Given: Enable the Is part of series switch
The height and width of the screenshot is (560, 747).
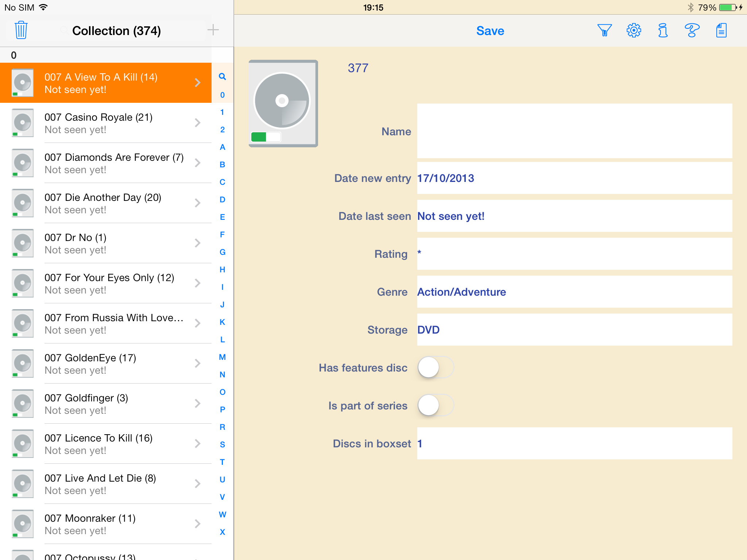Looking at the screenshot, I should [435, 405].
